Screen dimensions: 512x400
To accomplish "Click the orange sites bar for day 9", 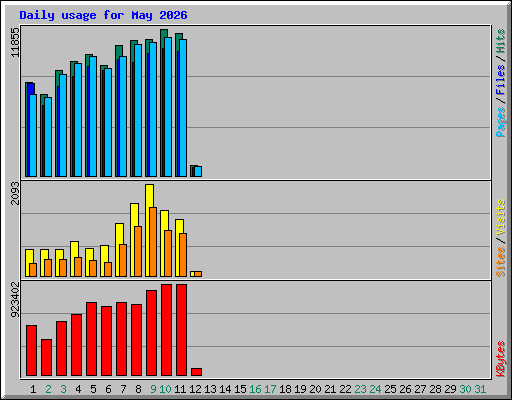I will [x=153, y=242].
